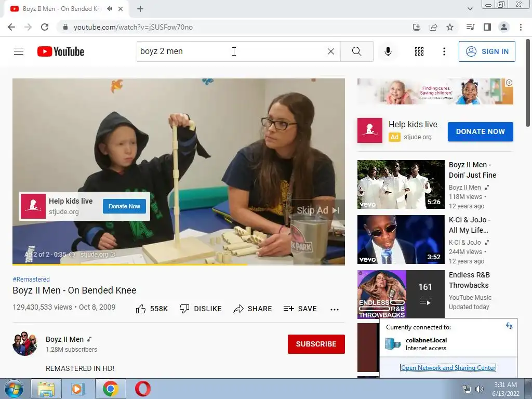
Task: Click the network refresh arrows icon
Action: 509,326
